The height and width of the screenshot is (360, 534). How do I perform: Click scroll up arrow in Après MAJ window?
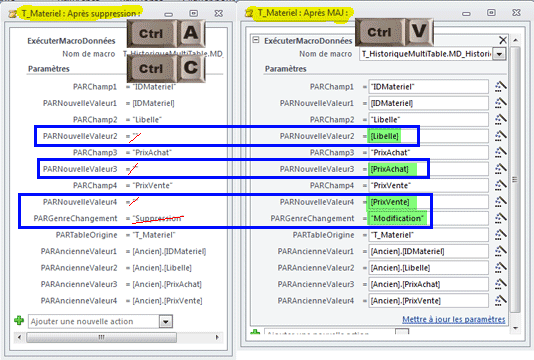515,40
